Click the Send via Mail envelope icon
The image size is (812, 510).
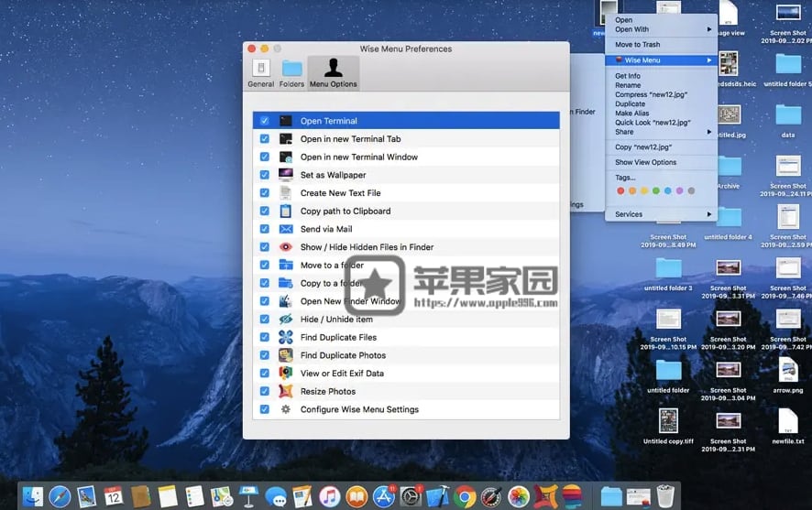point(285,229)
